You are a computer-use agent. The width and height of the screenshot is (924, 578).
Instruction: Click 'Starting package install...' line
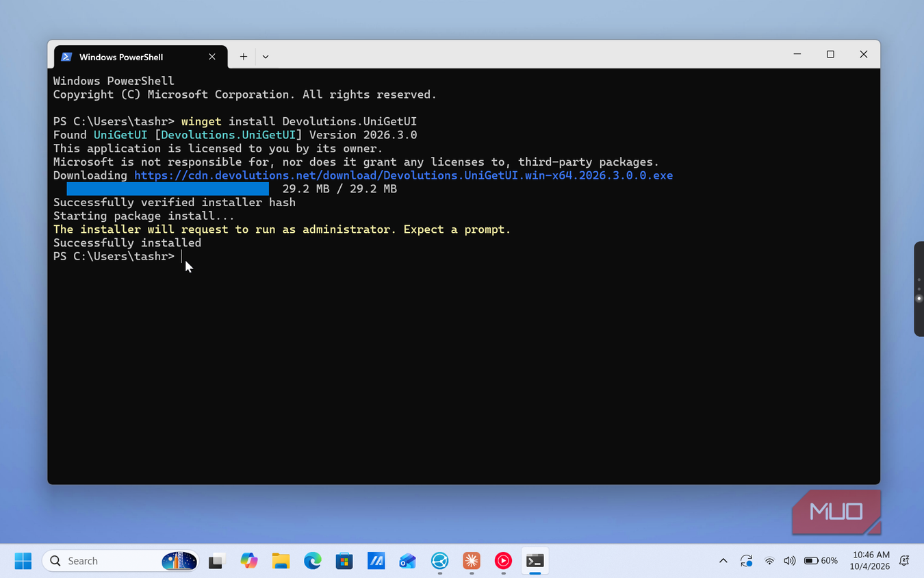tap(144, 216)
